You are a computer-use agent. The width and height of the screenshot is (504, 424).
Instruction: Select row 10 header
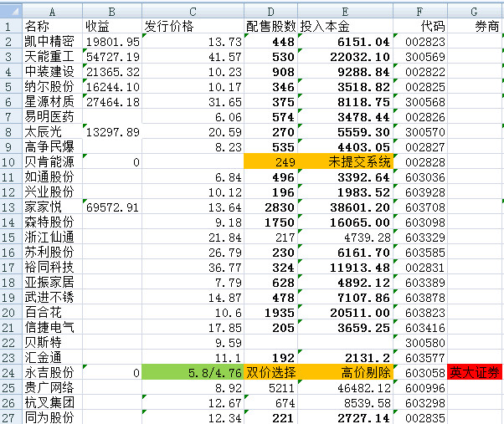11,161
